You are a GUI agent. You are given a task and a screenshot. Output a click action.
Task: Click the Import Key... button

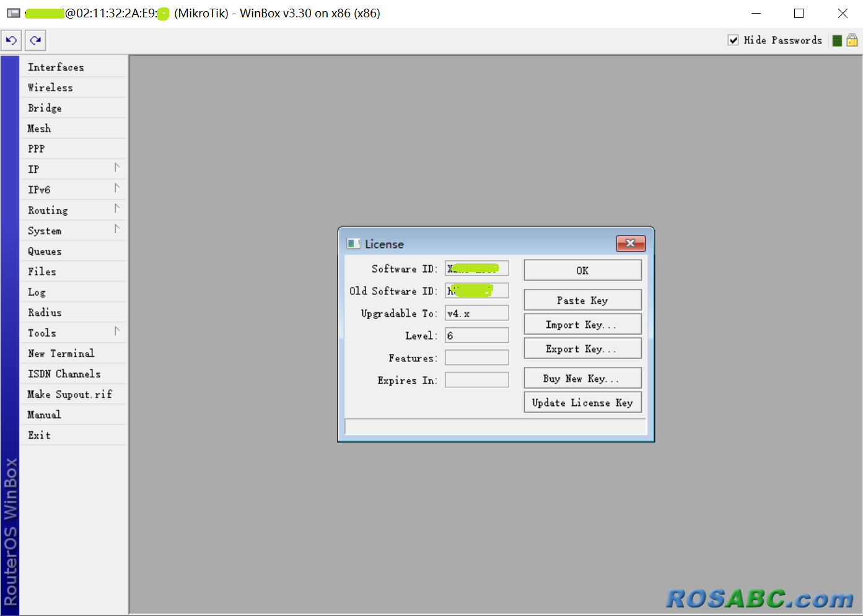point(582,324)
